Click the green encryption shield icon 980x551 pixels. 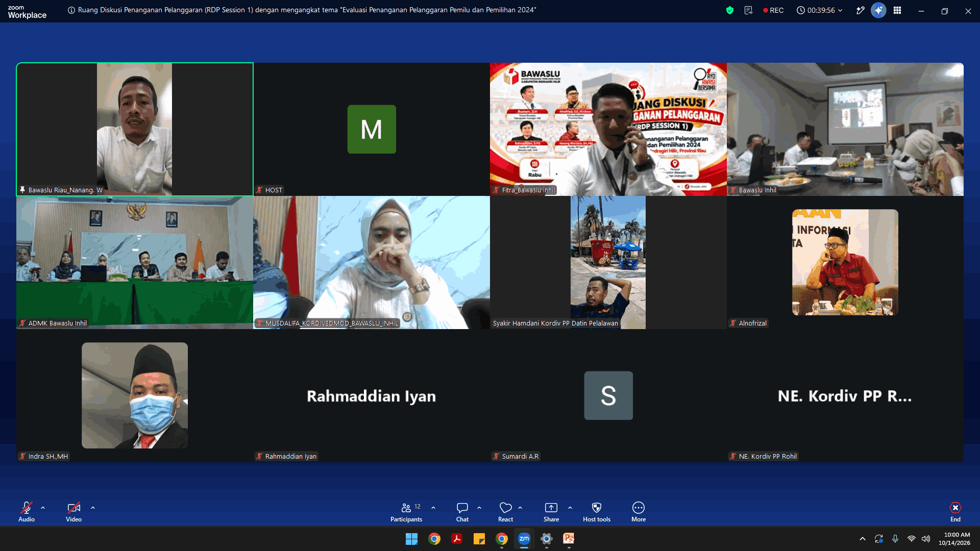730,10
